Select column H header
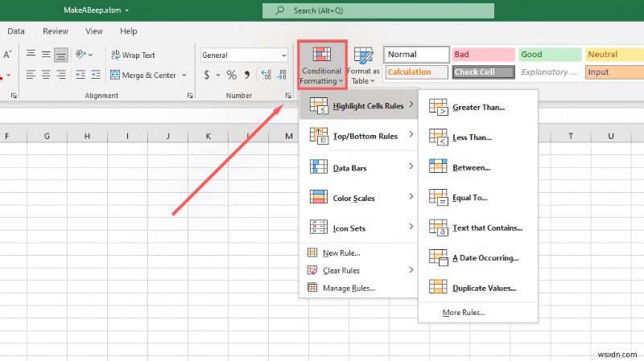The width and height of the screenshot is (644, 361). (x=87, y=136)
